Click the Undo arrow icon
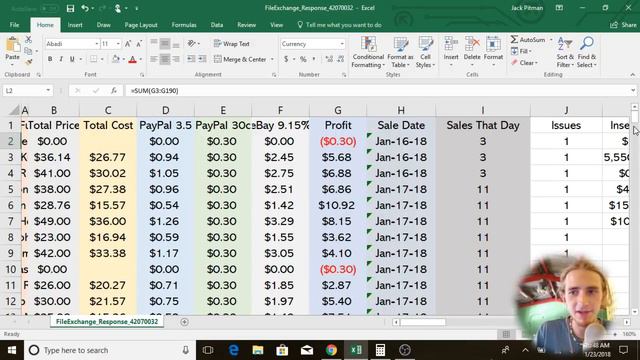 click(84, 8)
